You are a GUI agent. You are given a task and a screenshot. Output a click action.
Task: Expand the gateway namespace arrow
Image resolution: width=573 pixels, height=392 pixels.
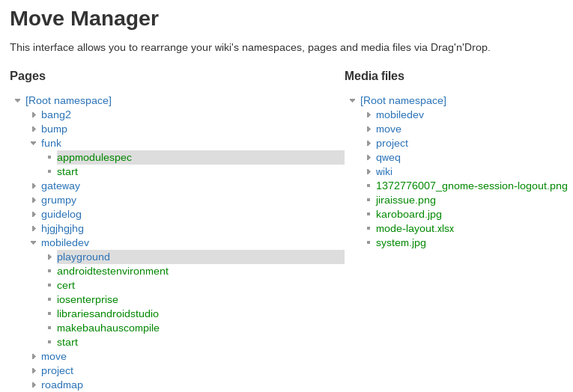pyautogui.click(x=34, y=186)
